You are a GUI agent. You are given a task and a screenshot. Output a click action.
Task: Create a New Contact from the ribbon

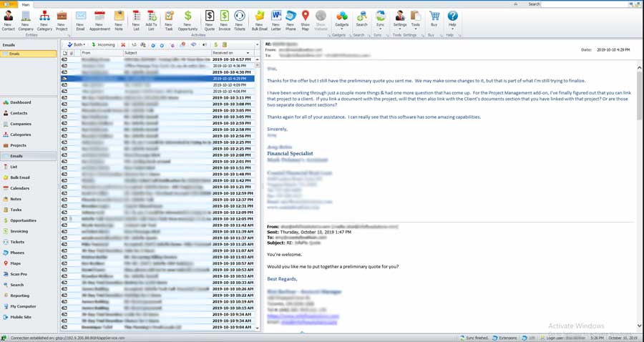coord(8,21)
